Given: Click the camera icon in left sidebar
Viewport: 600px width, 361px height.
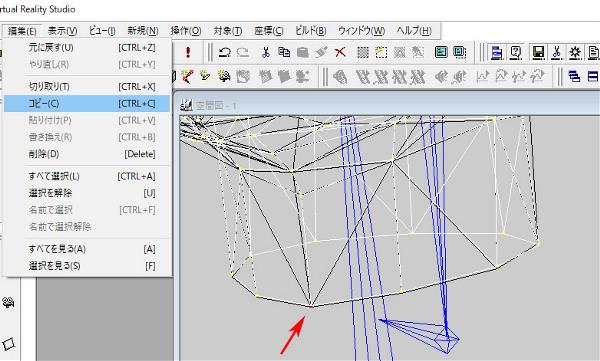Looking at the screenshot, I should [8, 303].
